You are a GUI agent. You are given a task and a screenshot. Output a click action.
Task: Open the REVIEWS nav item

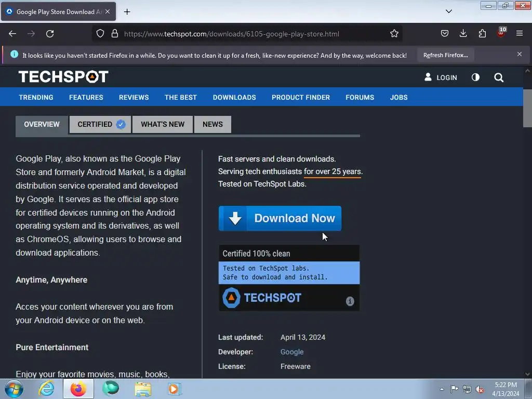[134, 97]
